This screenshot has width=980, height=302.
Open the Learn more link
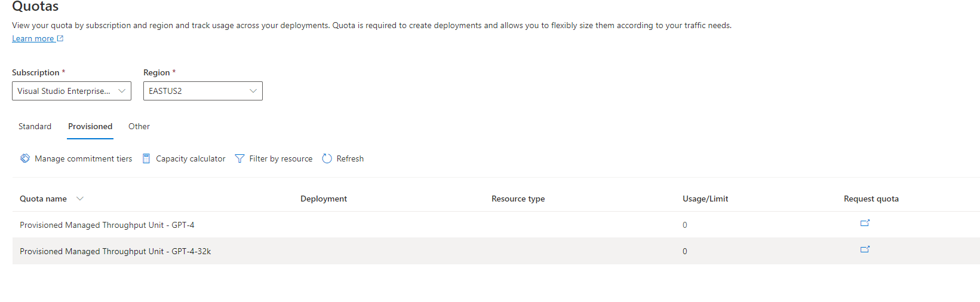pos(33,38)
